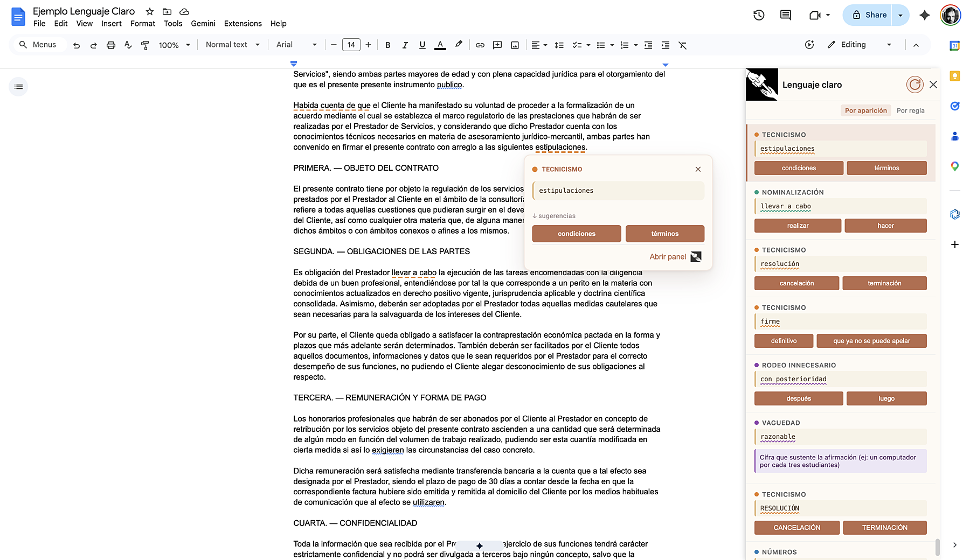Open the Arial font dropdown

[314, 45]
